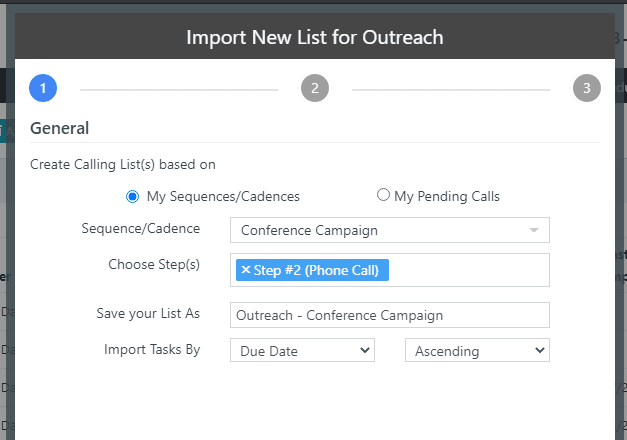
Task: Click the General section heading
Action: tap(59, 128)
